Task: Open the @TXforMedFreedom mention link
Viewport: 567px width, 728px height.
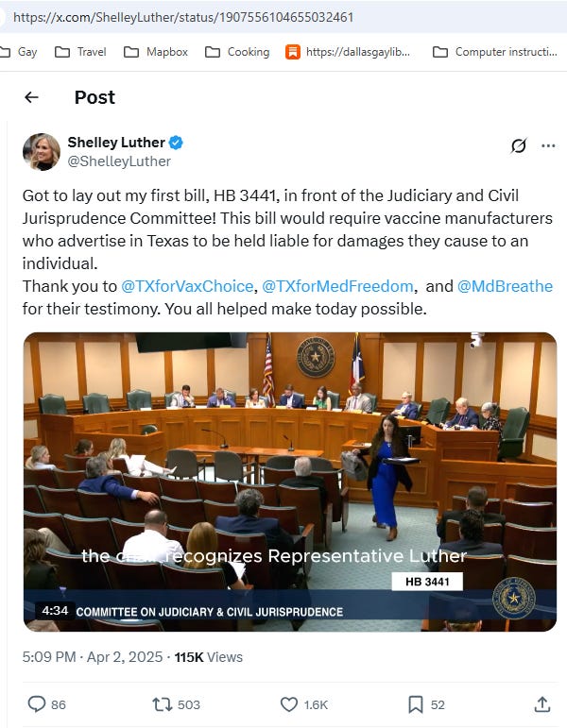Action: 337,286
